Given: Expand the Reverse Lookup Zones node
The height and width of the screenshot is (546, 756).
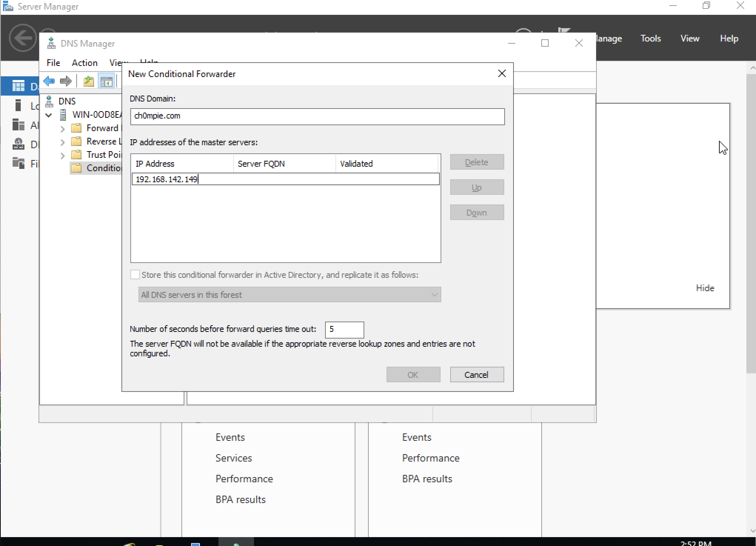Looking at the screenshot, I should coord(63,142).
